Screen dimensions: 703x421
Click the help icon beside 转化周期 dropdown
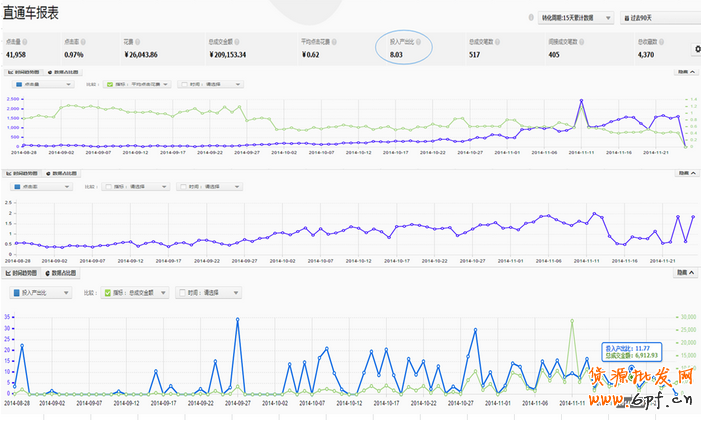(x=530, y=18)
